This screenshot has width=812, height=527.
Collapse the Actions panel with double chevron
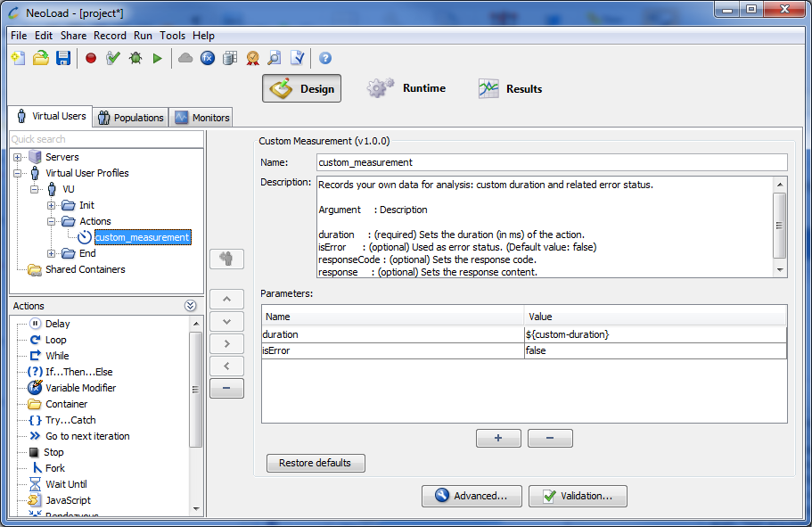tap(190, 306)
